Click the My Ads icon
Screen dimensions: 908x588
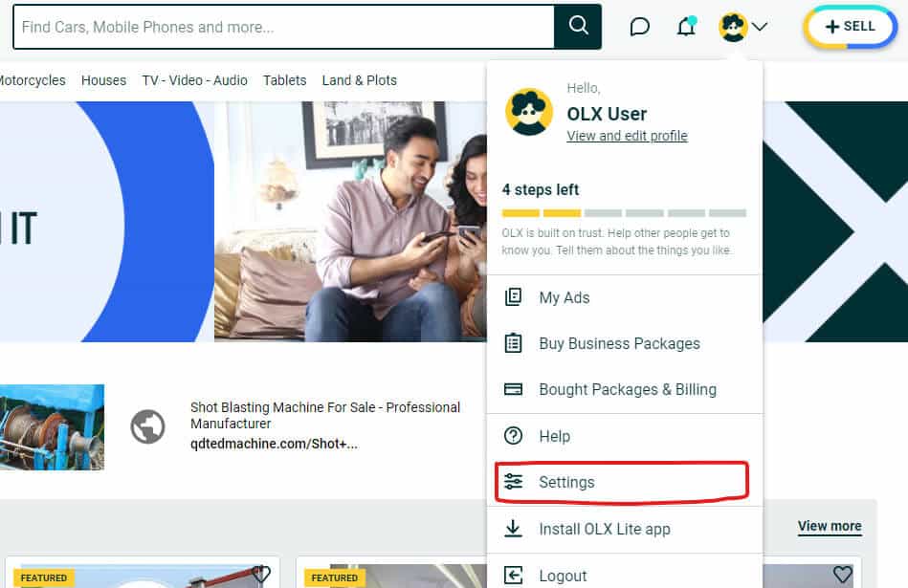513,297
